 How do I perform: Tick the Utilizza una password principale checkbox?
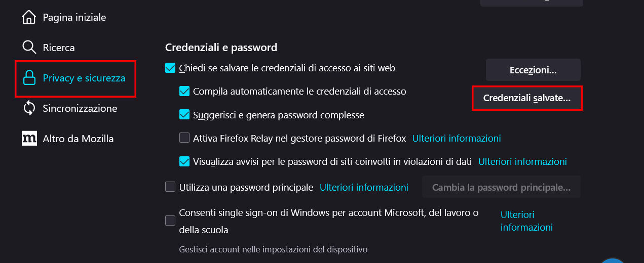pyautogui.click(x=170, y=187)
